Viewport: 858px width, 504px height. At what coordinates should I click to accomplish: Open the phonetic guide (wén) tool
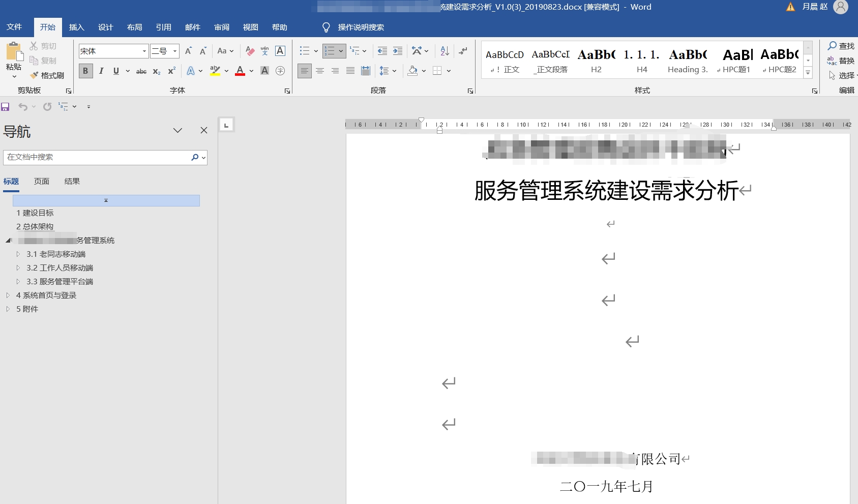point(264,51)
